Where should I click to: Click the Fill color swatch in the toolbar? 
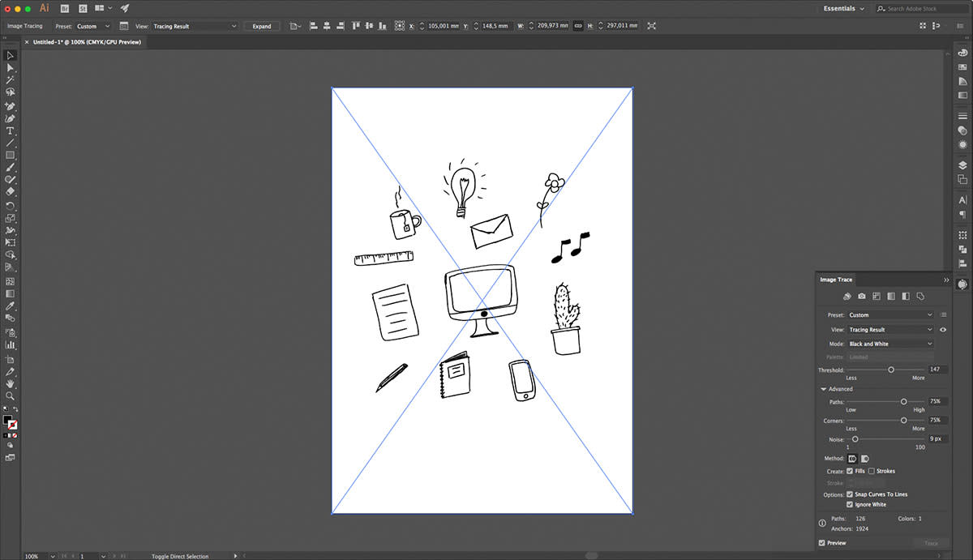pyautogui.click(x=7, y=420)
